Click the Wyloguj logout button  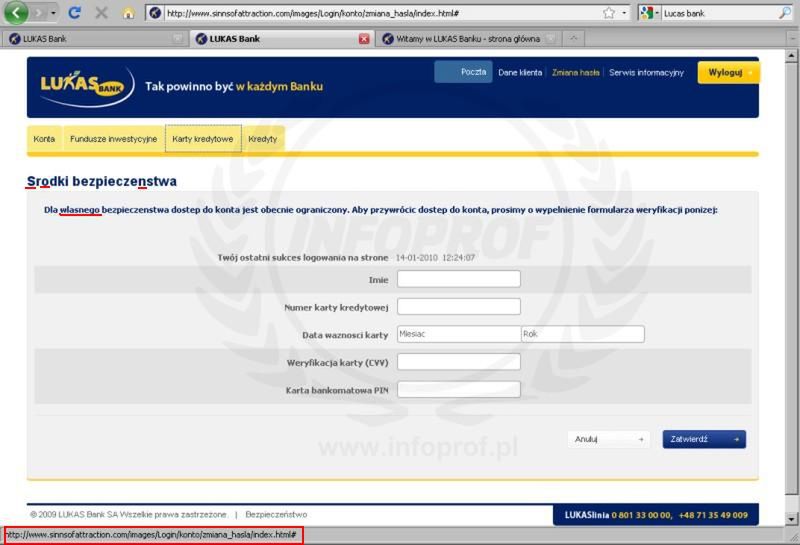pos(729,72)
